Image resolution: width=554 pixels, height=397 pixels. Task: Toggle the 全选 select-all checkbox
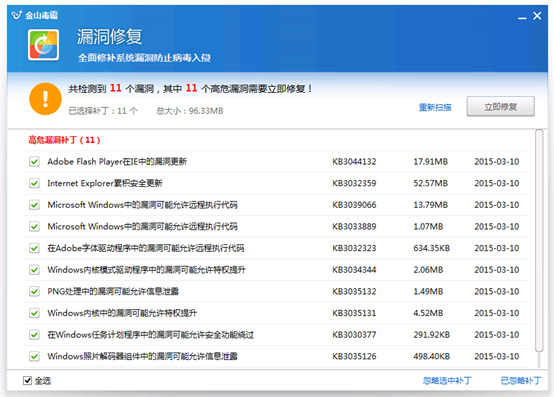27,380
